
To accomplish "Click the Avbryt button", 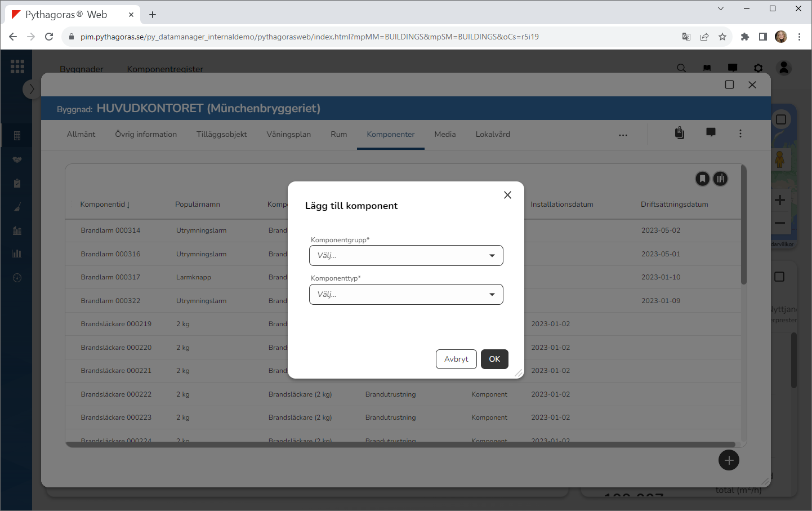I will (456, 359).
